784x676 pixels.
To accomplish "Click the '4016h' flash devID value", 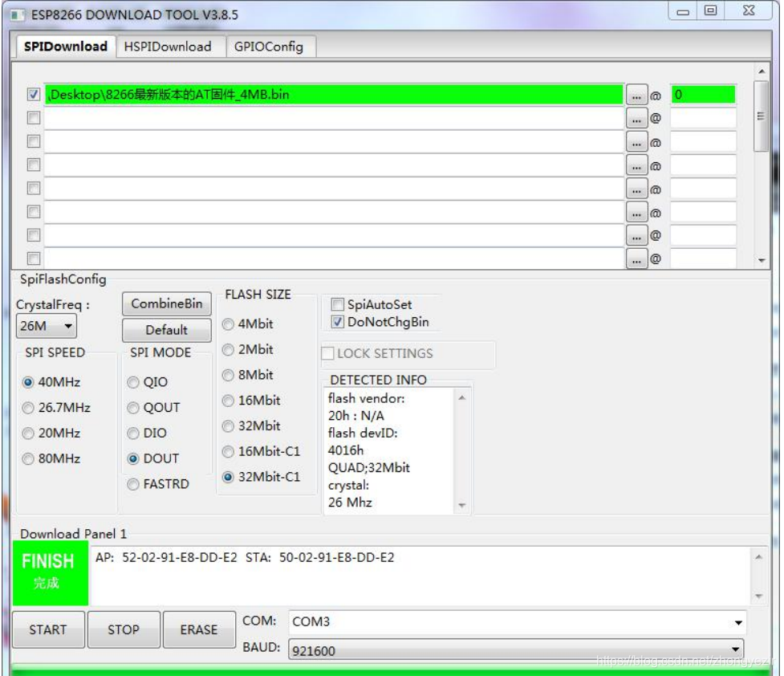I will (346, 450).
